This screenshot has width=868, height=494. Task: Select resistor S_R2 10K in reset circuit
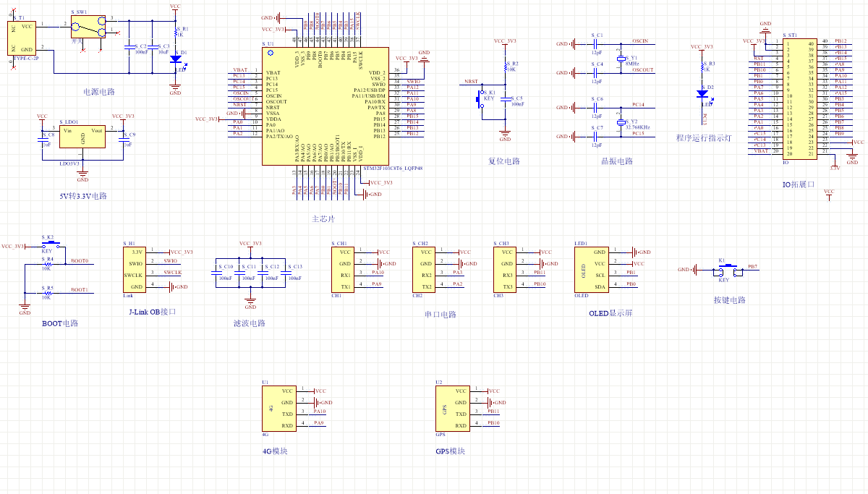click(505, 67)
